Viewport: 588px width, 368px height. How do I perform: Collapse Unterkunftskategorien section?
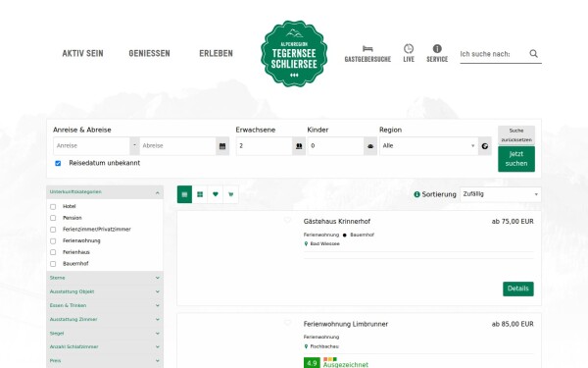pos(105,192)
